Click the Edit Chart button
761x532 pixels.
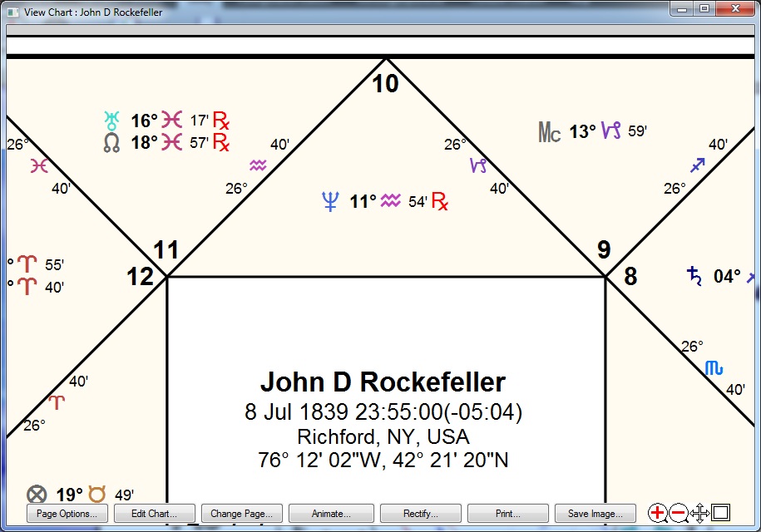pyautogui.click(x=155, y=514)
